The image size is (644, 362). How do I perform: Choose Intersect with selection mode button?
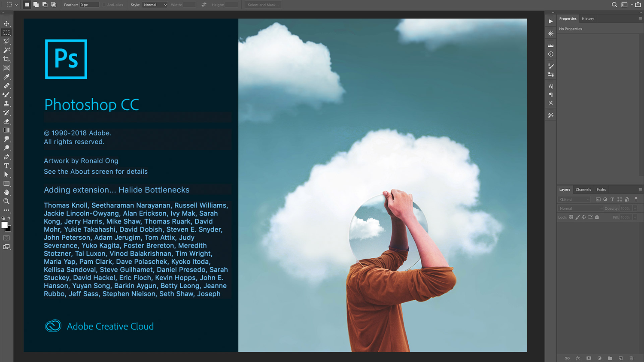click(54, 5)
